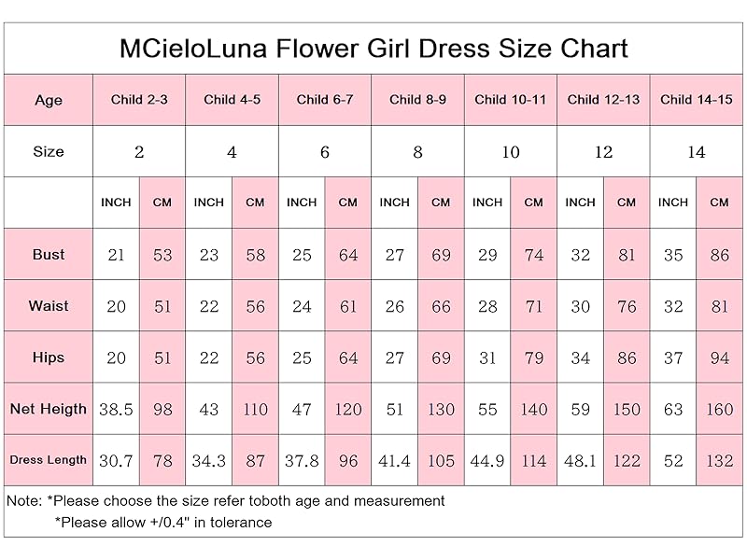Viewport: 747px width, 560px height.
Task: Click the 44.9 inch dress length value
Action: pos(487,460)
